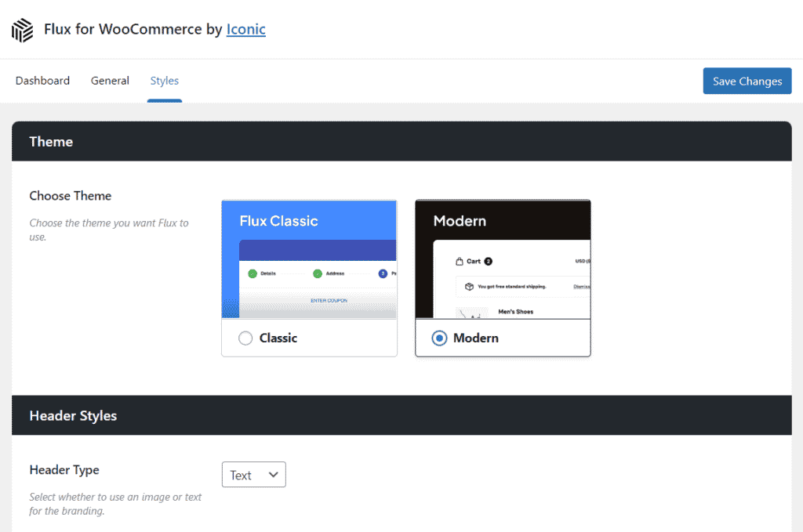The image size is (803, 532).
Task: Click the blue Payment step circle icon
Action: pos(382,273)
